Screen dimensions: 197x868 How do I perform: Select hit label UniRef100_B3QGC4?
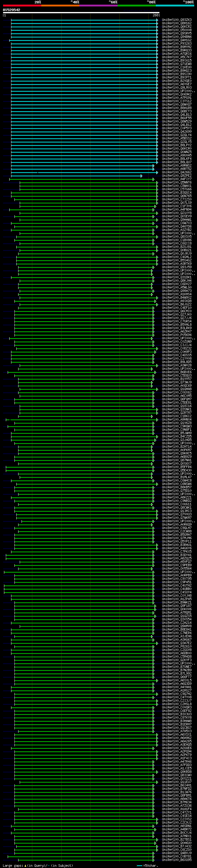tap(177, 193)
